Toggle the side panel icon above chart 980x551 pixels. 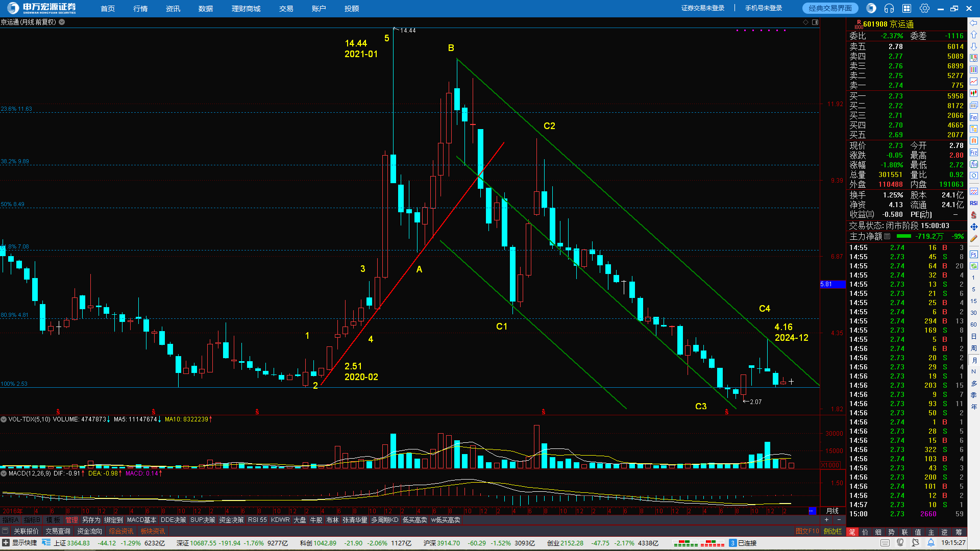pos(815,22)
